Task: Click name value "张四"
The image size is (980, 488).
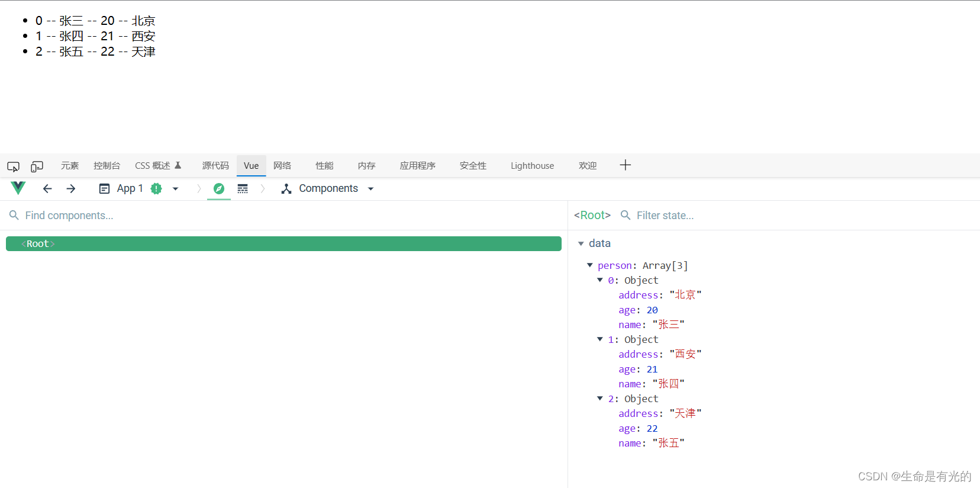Action: (669, 384)
